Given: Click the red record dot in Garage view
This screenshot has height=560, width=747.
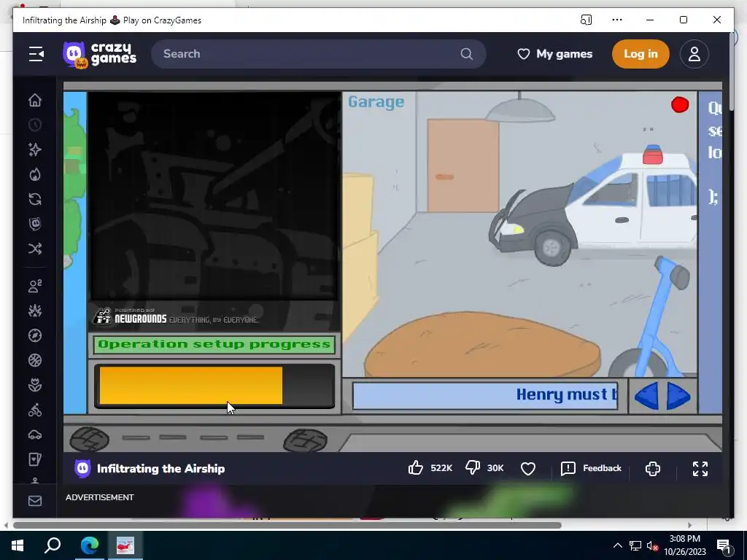Looking at the screenshot, I should [x=680, y=105].
